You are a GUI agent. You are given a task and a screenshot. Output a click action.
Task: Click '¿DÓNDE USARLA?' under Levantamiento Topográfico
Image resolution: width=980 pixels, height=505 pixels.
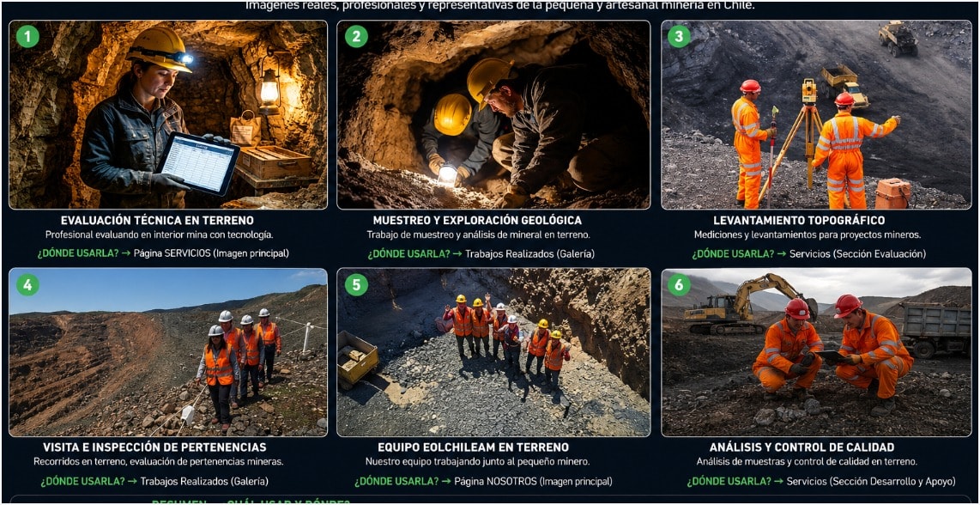point(733,253)
